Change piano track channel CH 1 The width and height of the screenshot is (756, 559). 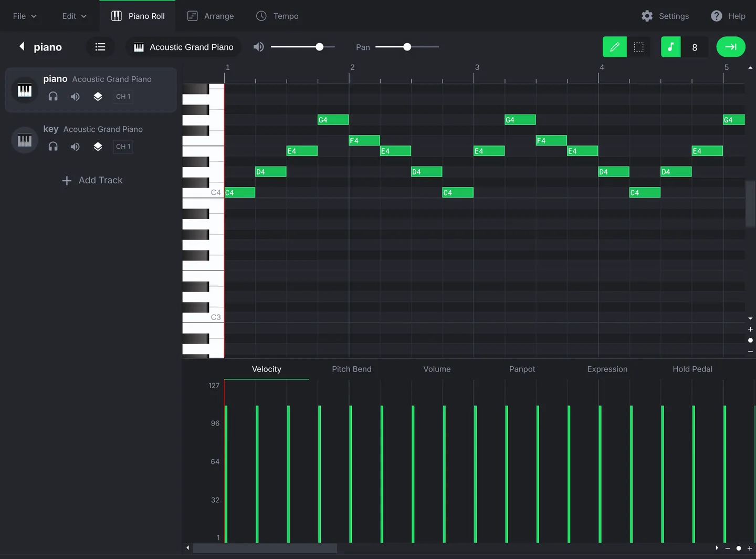(123, 96)
